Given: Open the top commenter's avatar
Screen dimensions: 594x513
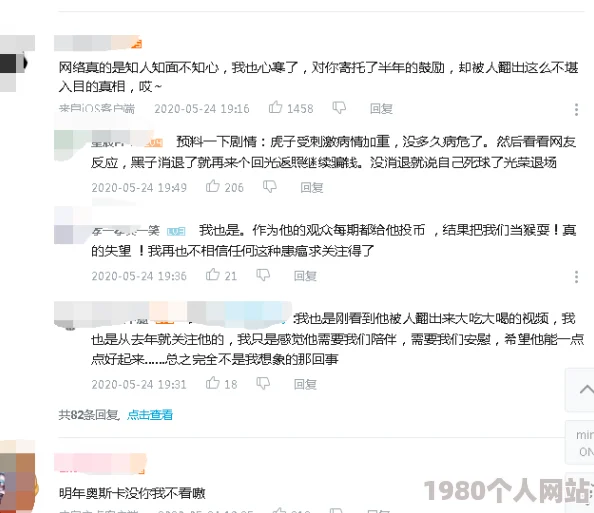Looking at the screenshot, I should [x=17, y=63].
